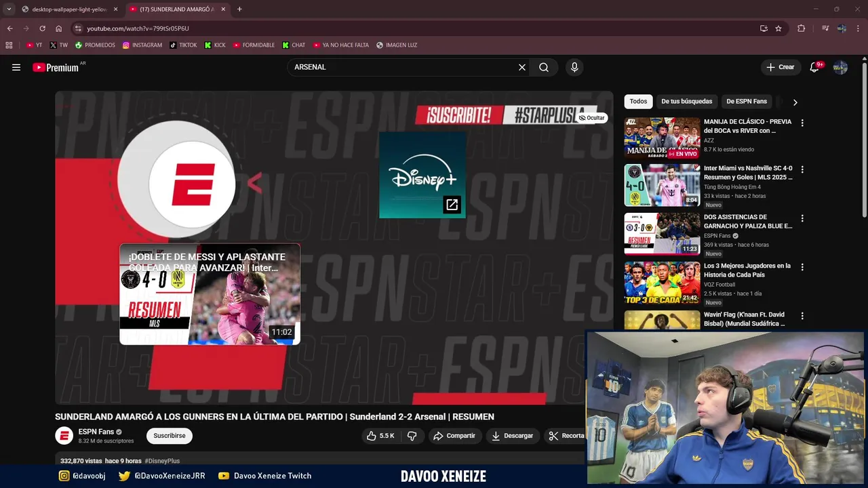The image size is (868, 488).
Task: Open the tab search dropdown
Action: (x=9, y=9)
